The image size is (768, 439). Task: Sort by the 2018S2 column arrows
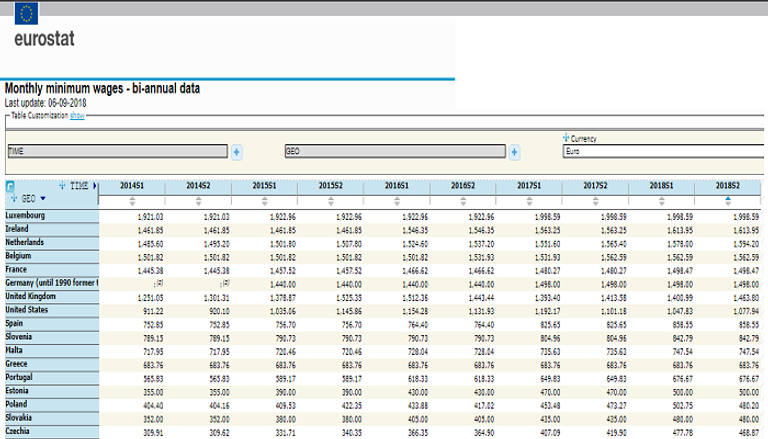727,200
